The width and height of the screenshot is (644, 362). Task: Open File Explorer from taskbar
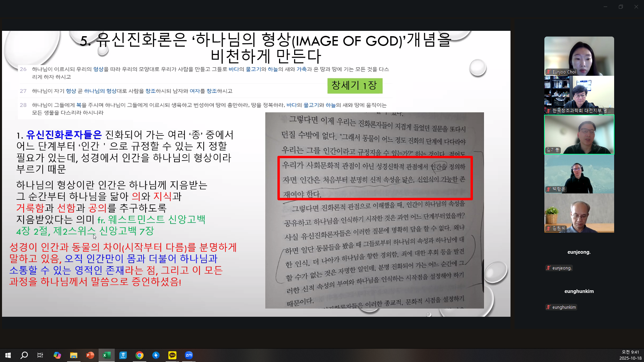(x=73, y=355)
